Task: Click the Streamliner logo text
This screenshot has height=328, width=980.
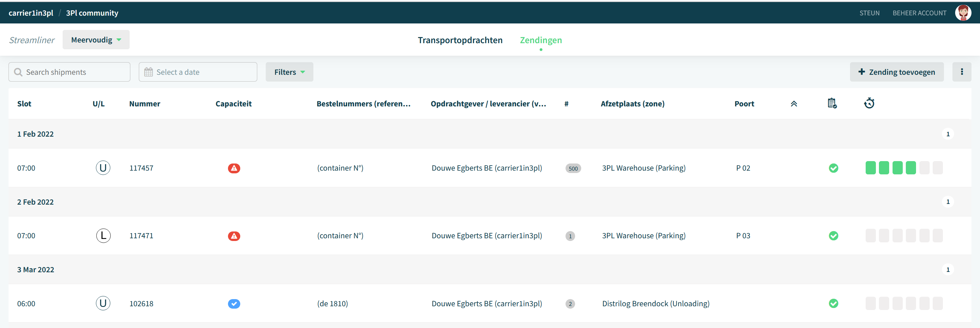Action: [x=32, y=40]
